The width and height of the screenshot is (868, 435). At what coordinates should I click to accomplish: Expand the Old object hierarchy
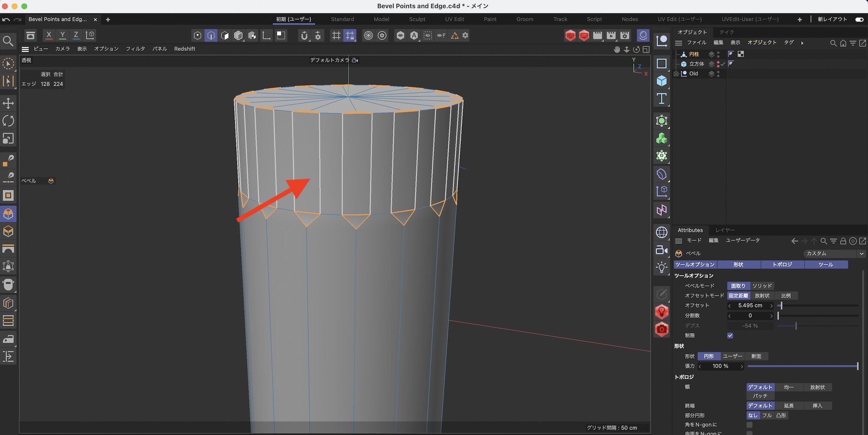coord(676,74)
